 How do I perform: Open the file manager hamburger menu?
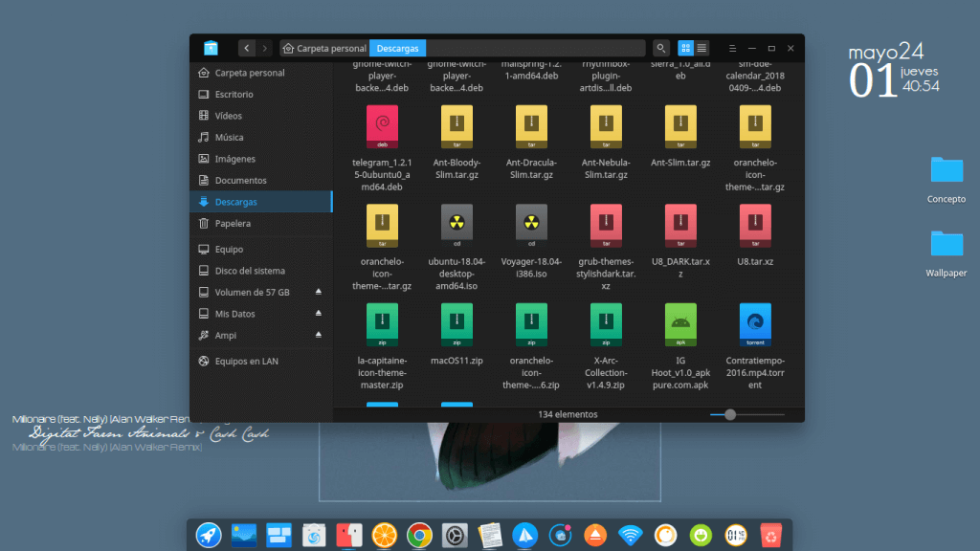732,48
